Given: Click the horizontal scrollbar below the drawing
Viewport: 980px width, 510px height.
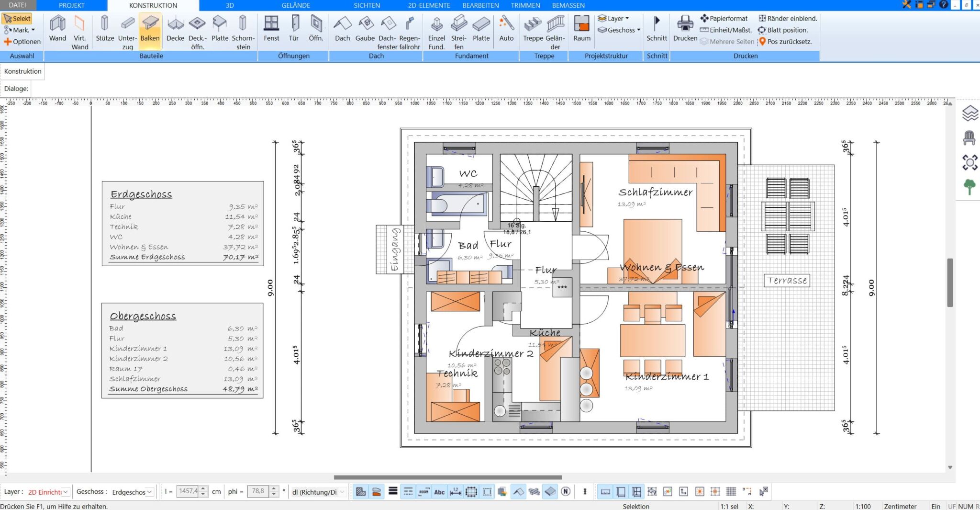Looking at the screenshot, I should tap(447, 477).
